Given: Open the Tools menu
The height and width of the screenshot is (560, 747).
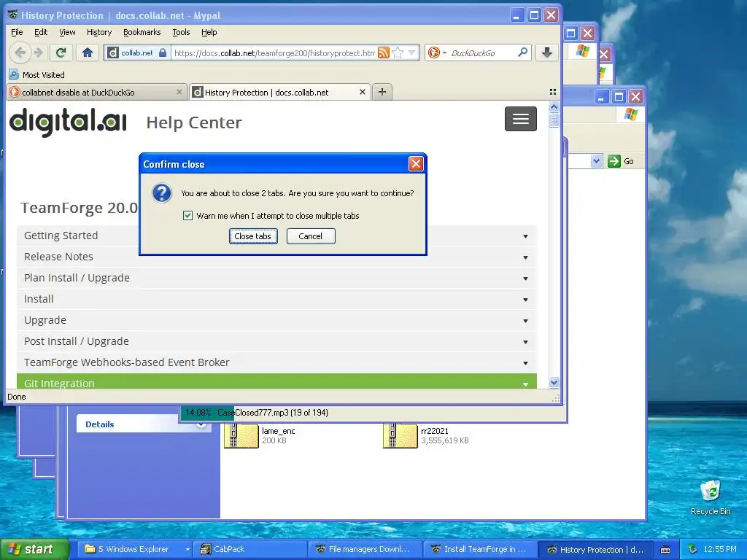Looking at the screenshot, I should click(181, 32).
